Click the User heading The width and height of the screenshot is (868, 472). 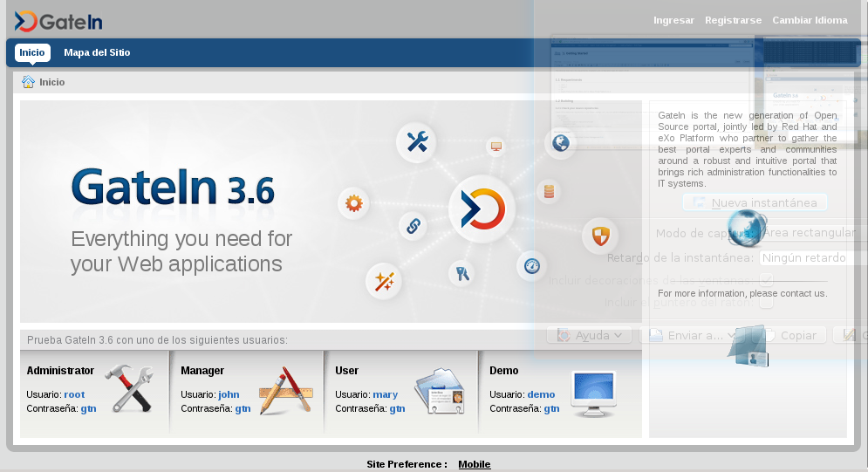tap(347, 371)
